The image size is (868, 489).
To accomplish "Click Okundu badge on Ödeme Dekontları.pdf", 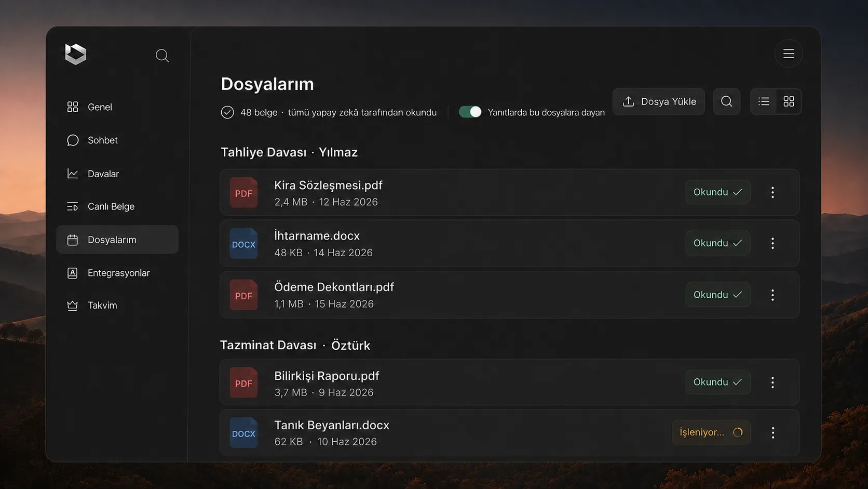I will [718, 295].
